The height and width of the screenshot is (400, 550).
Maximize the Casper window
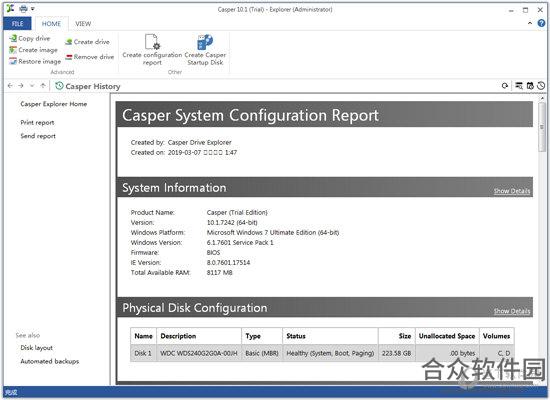[x=525, y=10]
